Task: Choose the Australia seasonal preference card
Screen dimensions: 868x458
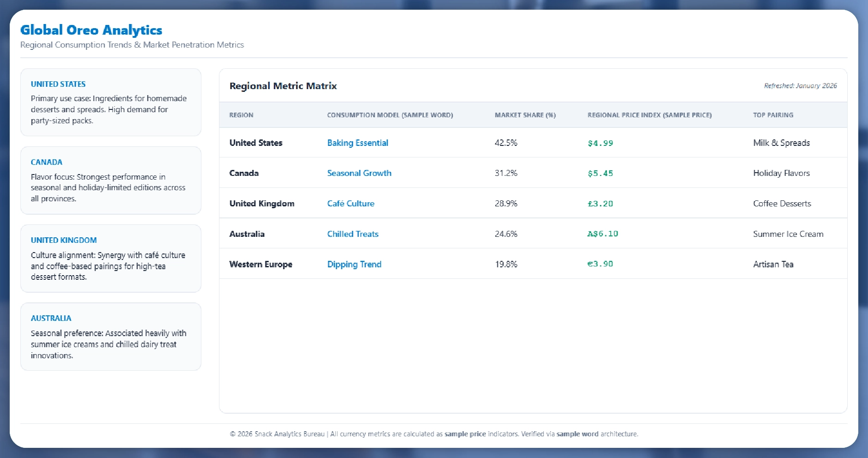Action: click(111, 337)
